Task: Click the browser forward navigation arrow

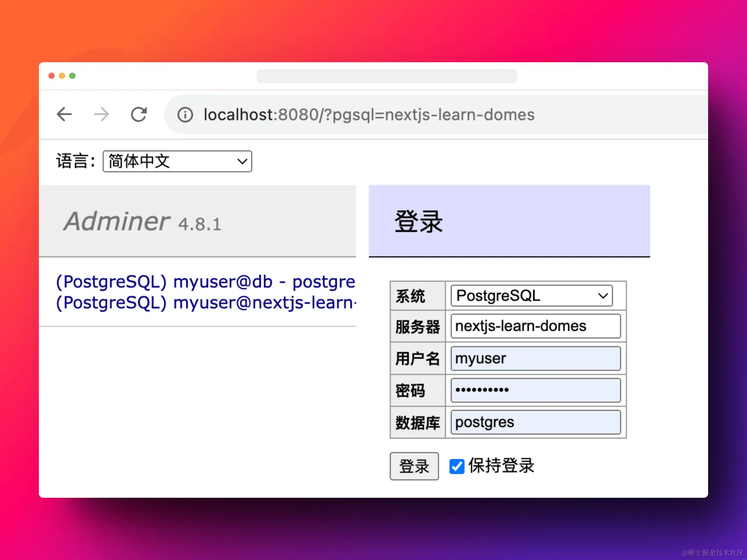Action: tap(102, 114)
